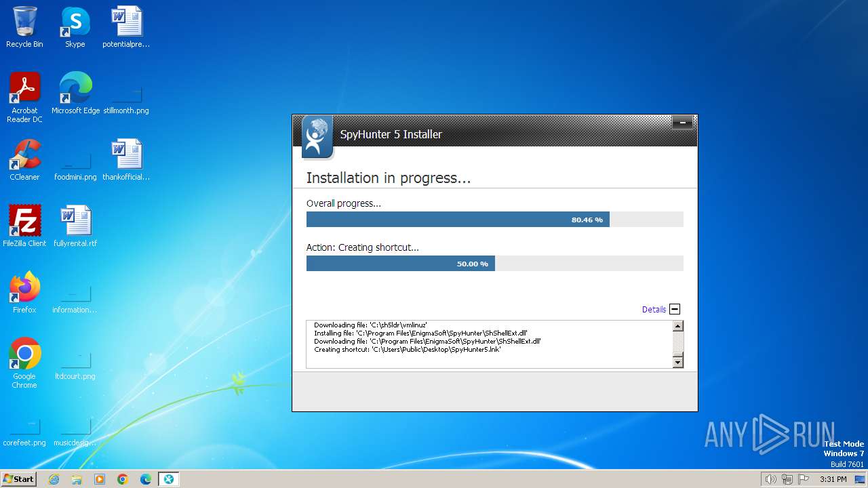868x488 pixels.
Task: Open Edge from the taskbar
Action: click(146, 479)
